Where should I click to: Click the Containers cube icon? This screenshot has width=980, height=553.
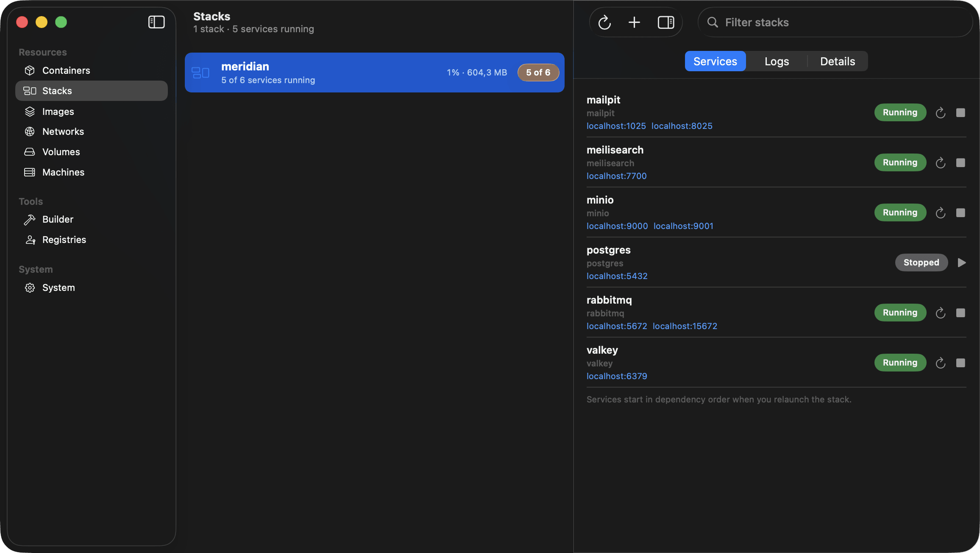pos(30,70)
